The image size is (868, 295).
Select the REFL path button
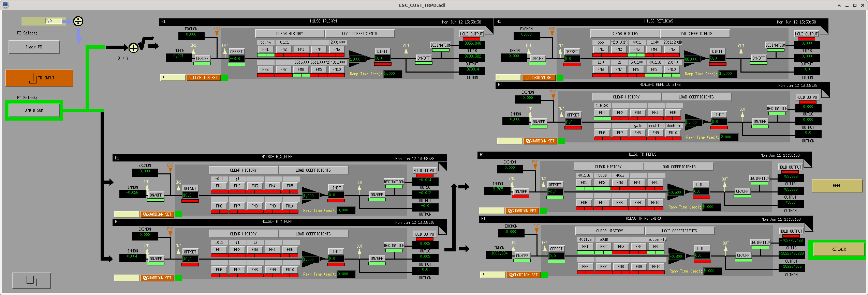[837, 186]
